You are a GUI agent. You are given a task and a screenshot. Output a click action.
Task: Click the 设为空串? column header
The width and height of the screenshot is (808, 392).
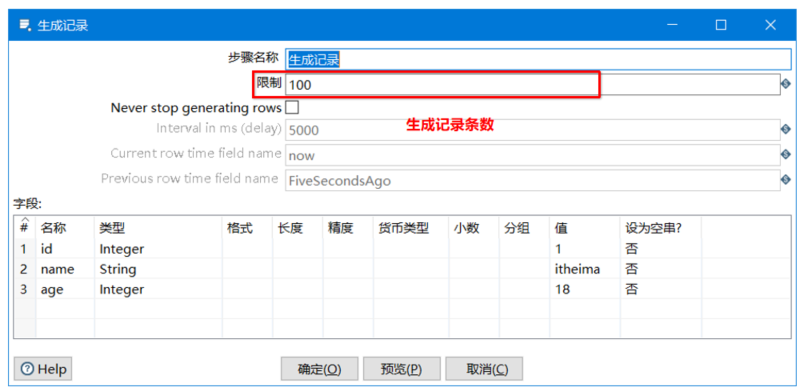(661, 228)
